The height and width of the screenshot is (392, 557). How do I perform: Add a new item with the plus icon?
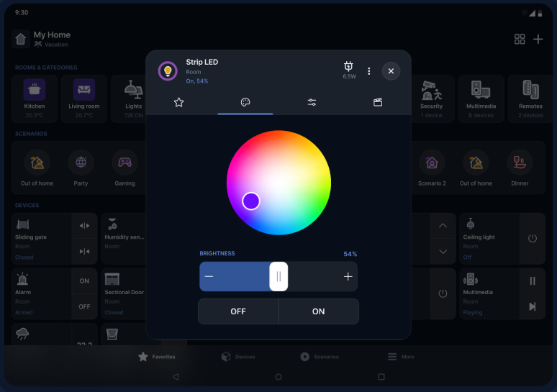pos(538,39)
